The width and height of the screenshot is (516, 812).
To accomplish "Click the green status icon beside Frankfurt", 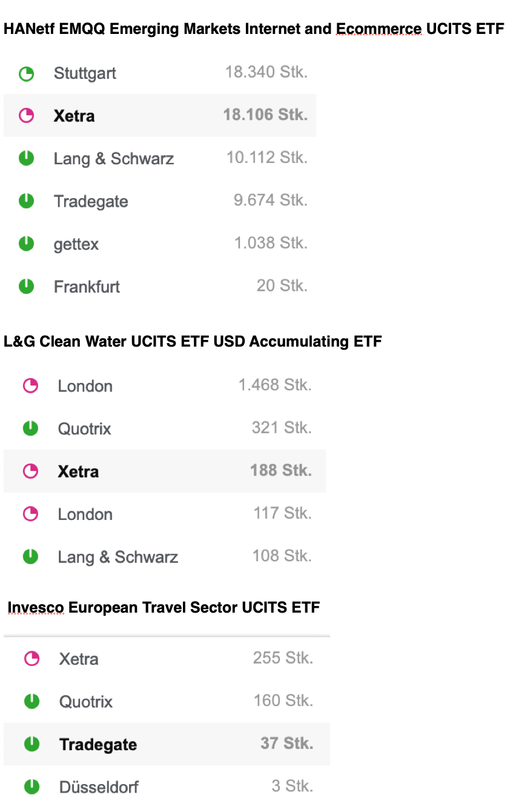I will coord(27,287).
